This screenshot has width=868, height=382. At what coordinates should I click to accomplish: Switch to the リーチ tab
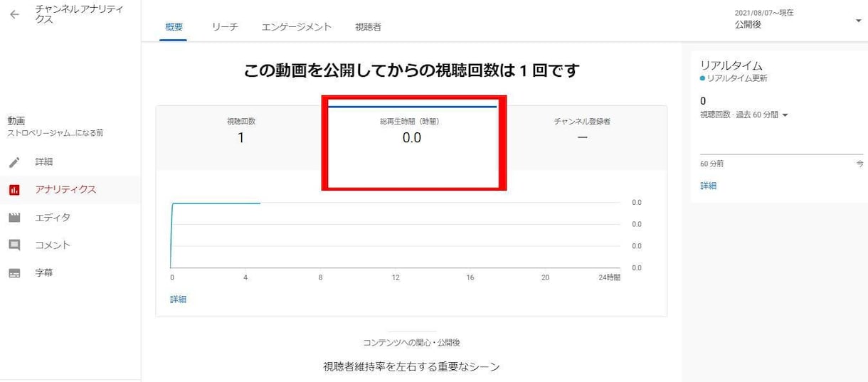(224, 27)
